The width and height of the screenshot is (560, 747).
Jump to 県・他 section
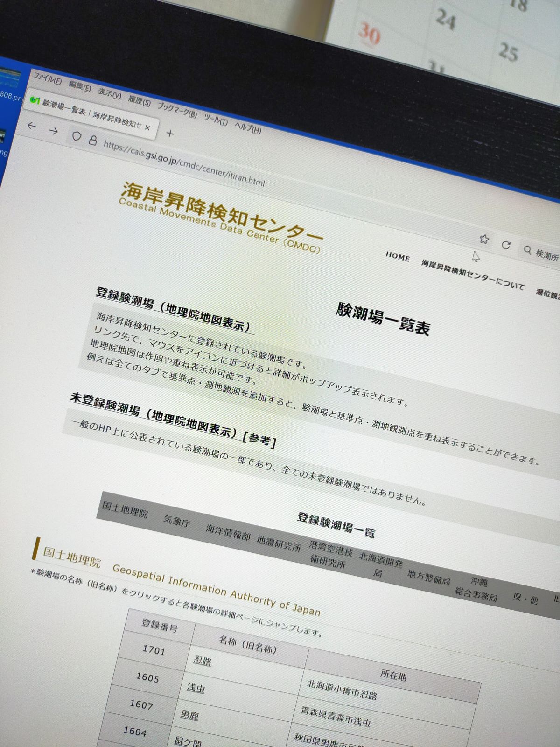[526, 599]
